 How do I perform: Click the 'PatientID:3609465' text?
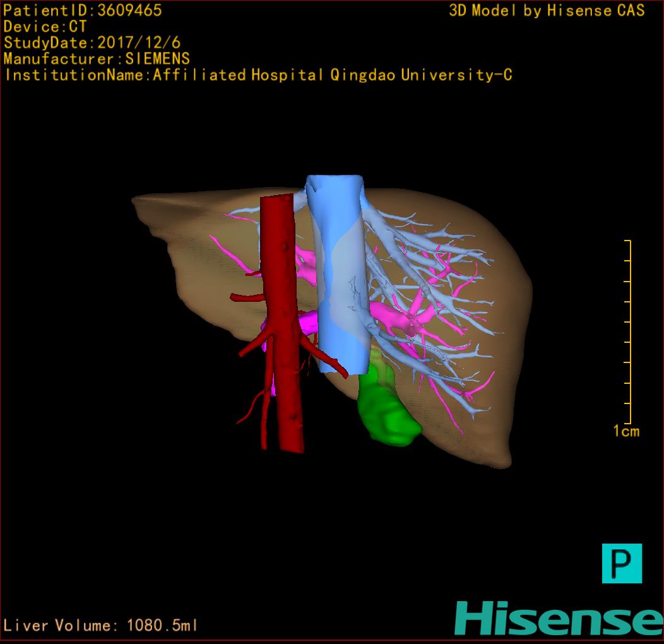click(83, 10)
